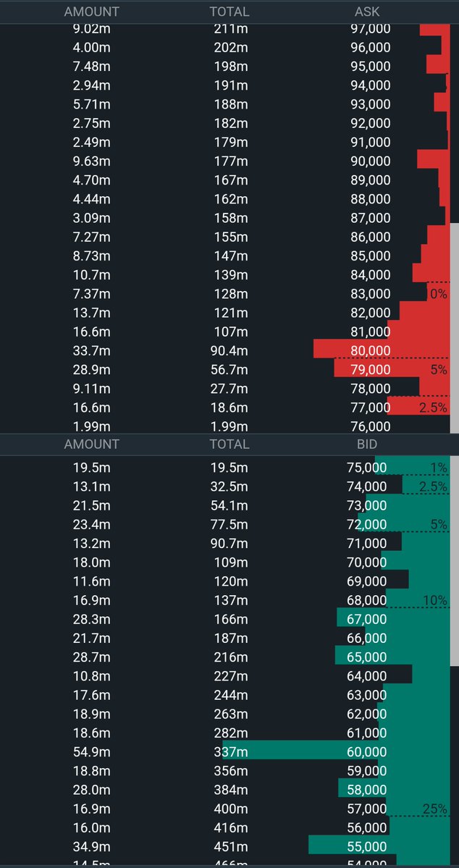
Task: Click the 23.4m bid amount
Action: point(92,524)
